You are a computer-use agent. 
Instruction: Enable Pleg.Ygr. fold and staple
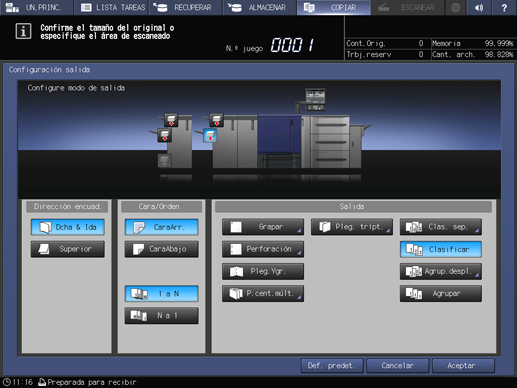(263, 271)
